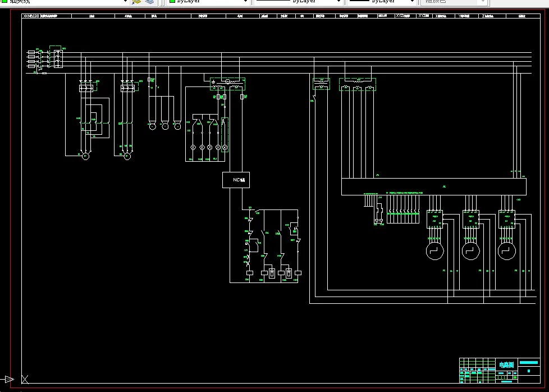Select the NC box in the schematic

click(236, 180)
